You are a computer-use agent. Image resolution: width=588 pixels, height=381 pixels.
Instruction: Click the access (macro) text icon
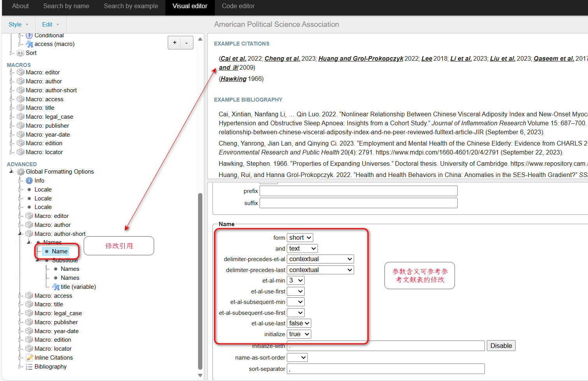pos(29,44)
